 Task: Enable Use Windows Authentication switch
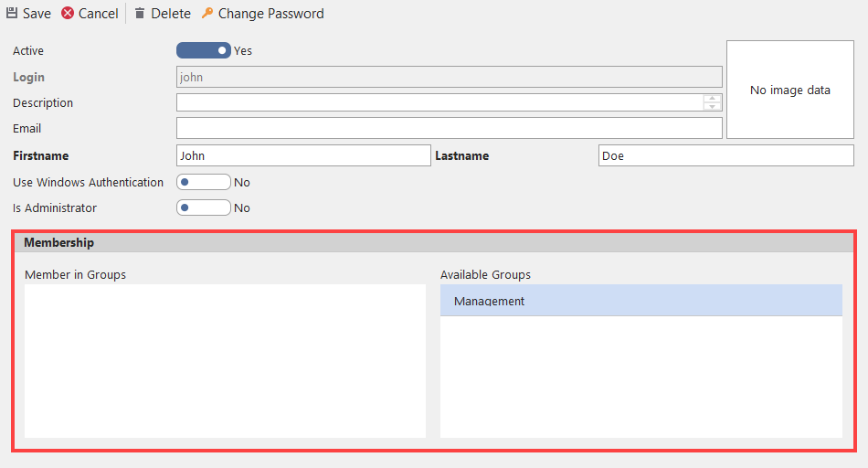[x=204, y=182]
